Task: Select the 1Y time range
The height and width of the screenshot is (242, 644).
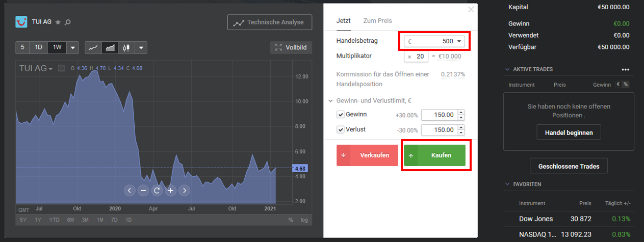Action: 38,220
